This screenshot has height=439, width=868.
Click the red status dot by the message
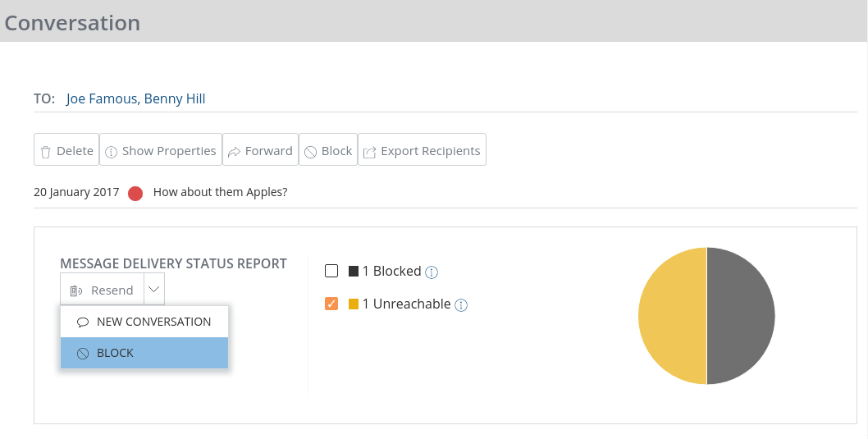[x=135, y=194]
